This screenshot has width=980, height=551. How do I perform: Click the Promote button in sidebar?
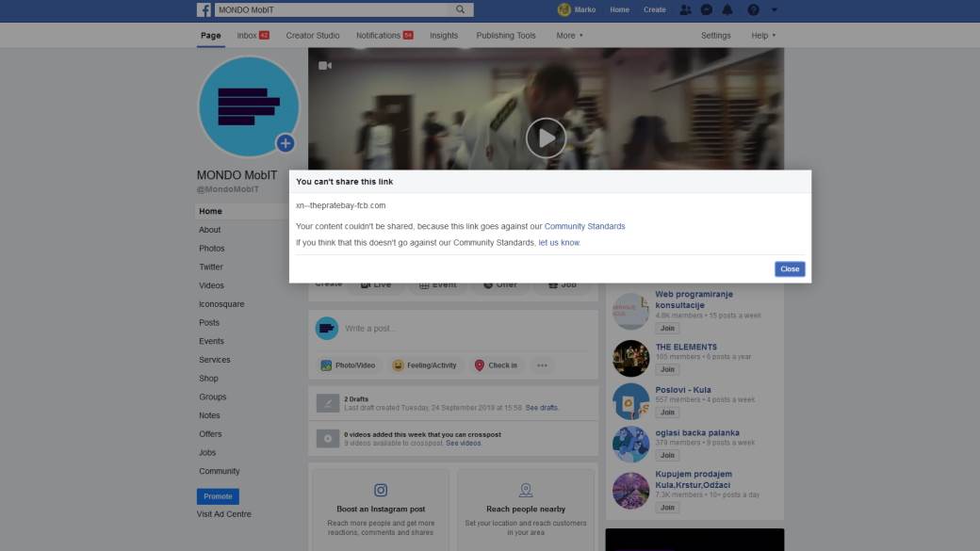pyautogui.click(x=218, y=496)
